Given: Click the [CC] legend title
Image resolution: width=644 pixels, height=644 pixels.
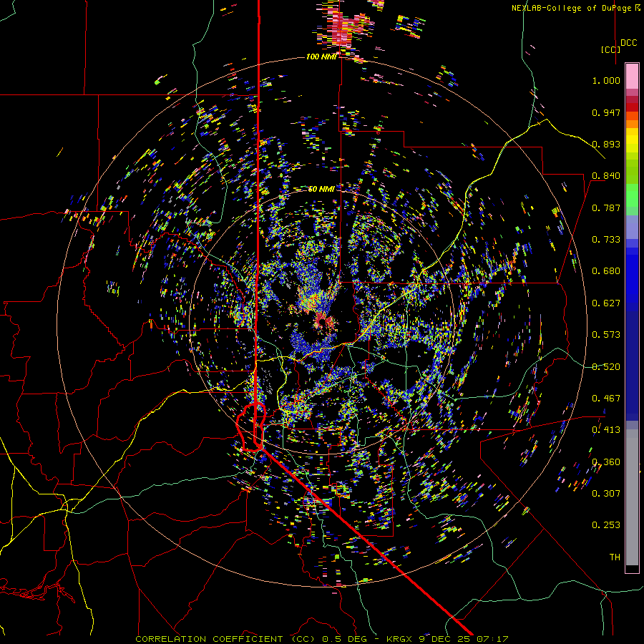Looking at the screenshot, I should [611, 49].
